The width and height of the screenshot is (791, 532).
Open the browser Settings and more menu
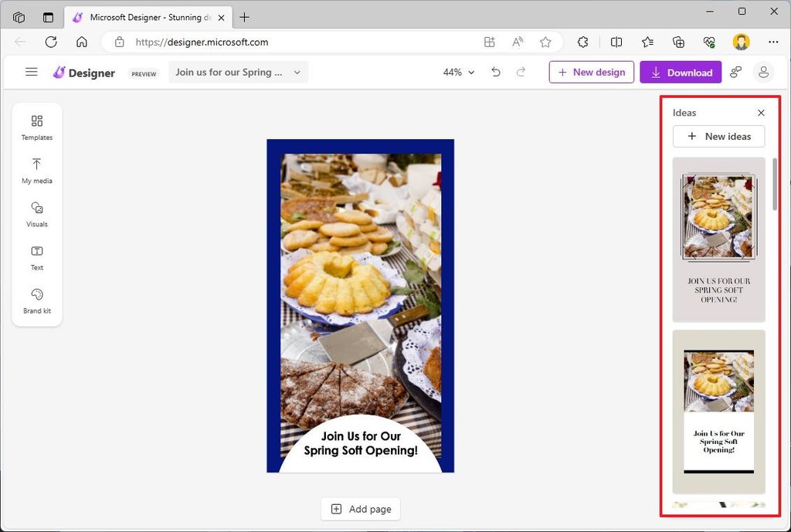point(773,42)
